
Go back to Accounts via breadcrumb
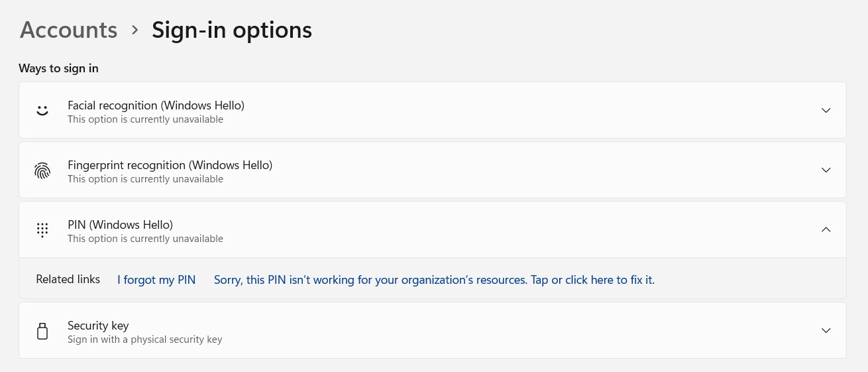click(x=69, y=30)
